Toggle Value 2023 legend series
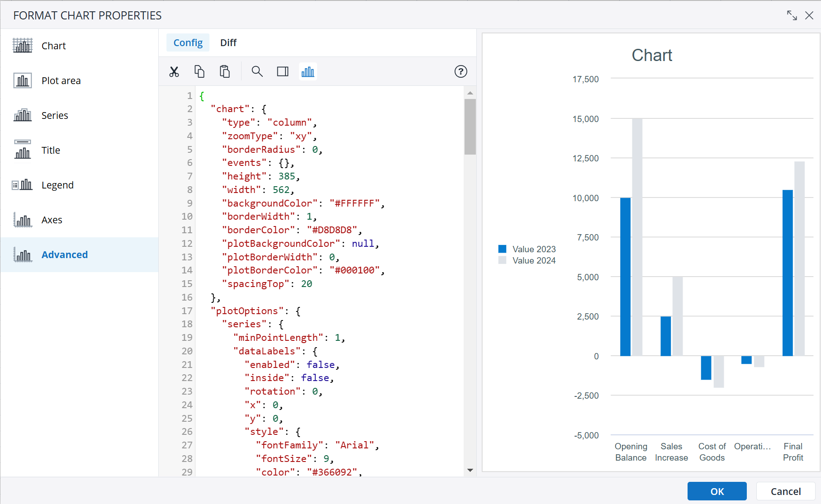The width and height of the screenshot is (821, 504). (x=527, y=249)
